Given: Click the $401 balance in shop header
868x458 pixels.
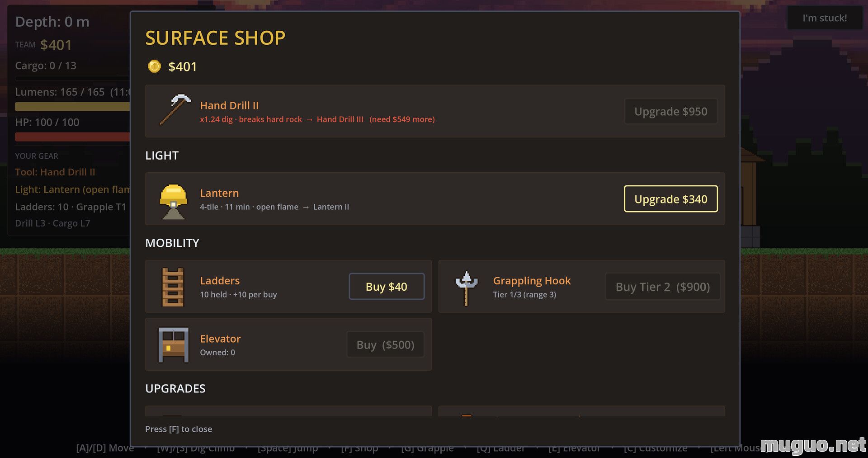Looking at the screenshot, I should click(x=183, y=67).
